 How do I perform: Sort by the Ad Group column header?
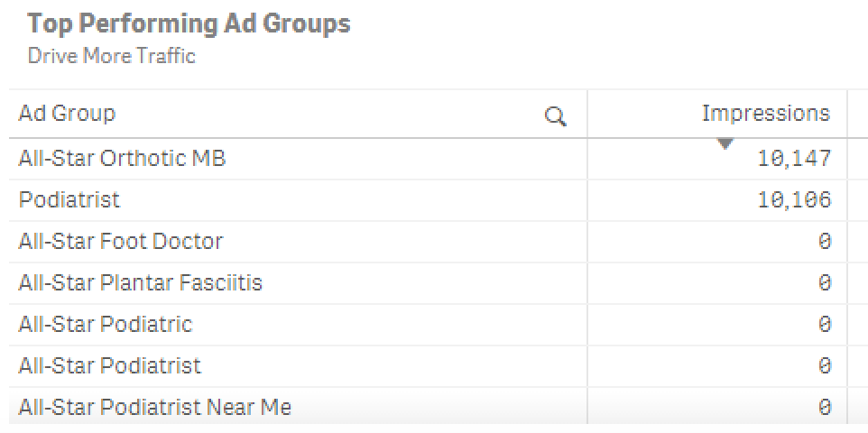click(x=68, y=114)
